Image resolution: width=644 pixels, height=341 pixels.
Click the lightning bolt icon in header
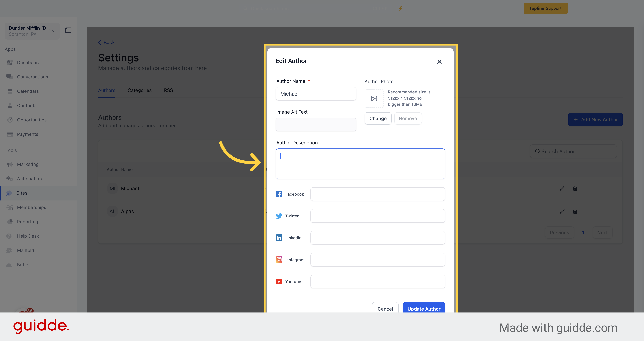tap(400, 8)
